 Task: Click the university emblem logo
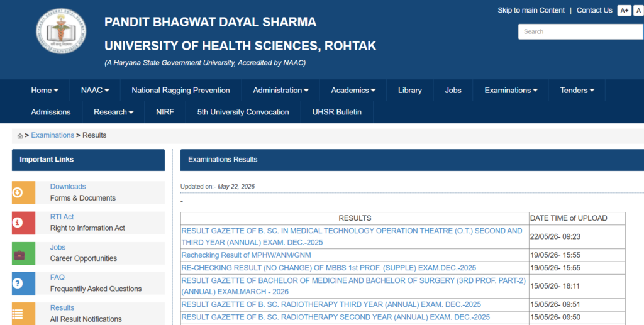click(61, 31)
